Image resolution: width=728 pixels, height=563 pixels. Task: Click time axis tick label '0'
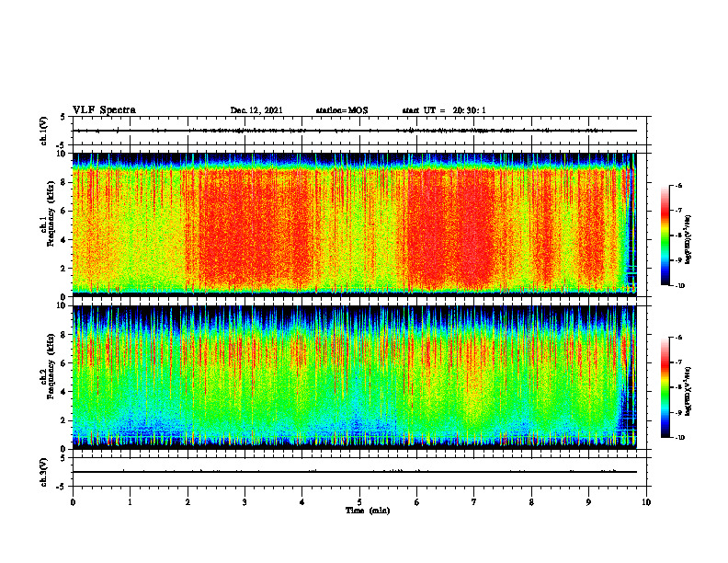73,502
